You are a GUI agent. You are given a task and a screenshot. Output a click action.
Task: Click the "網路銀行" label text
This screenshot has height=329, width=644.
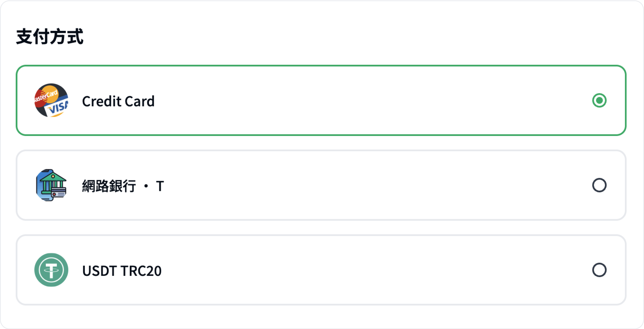point(109,186)
